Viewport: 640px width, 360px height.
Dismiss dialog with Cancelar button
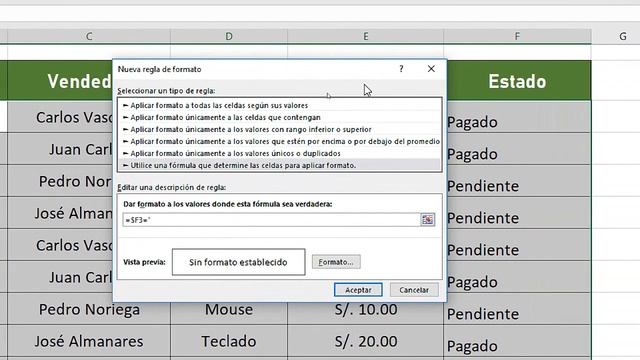pos(414,290)
